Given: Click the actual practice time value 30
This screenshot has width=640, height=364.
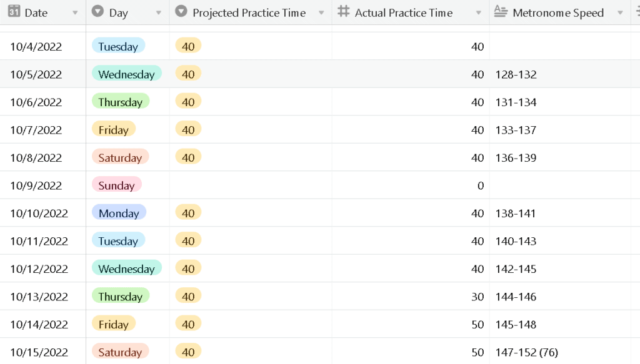Looking at the screenshot, I should click(477, 297).
